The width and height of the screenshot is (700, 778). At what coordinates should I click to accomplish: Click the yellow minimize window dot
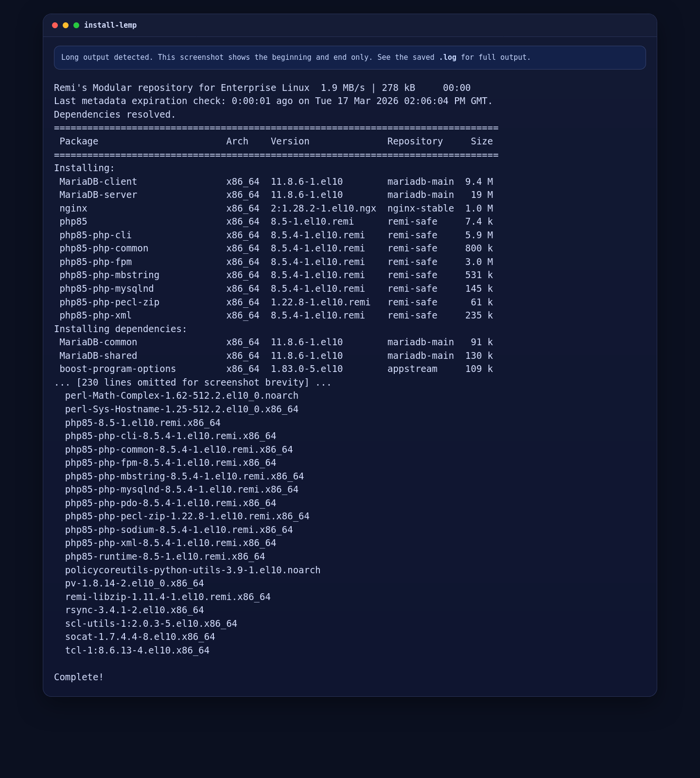tap(66, 25)
